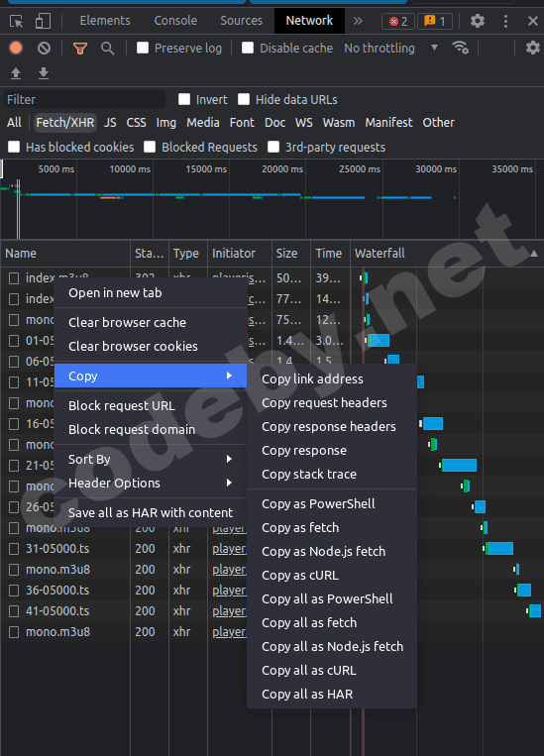This screenshot has width=544, height=756.
Task: Open network conditions wifi icon
Action: click(x=460, y=48)
